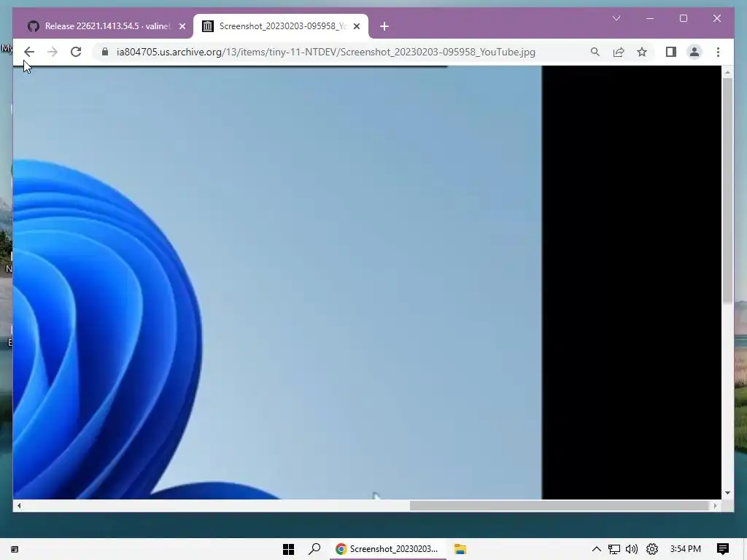Select Chrome Screenshot_20230203 taskbar button
The width and height of the screenshot is (747, 560).
tap(388, 549)
